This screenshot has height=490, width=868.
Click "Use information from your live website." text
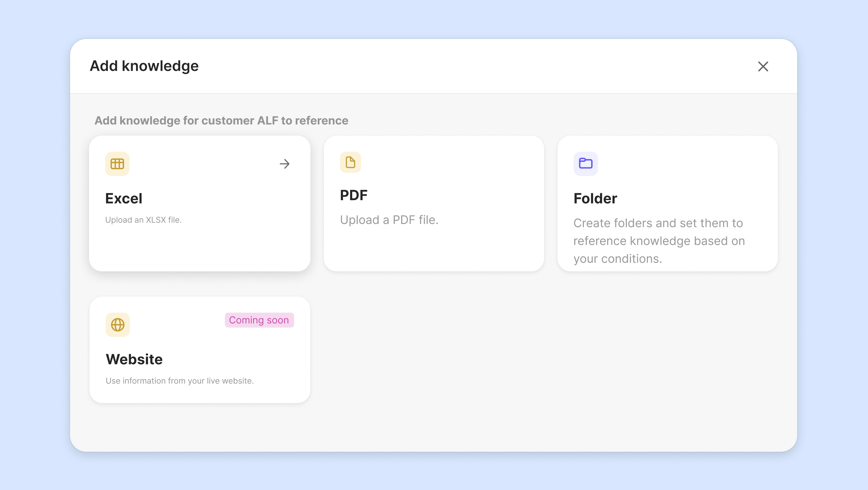[x=180, y=381]
